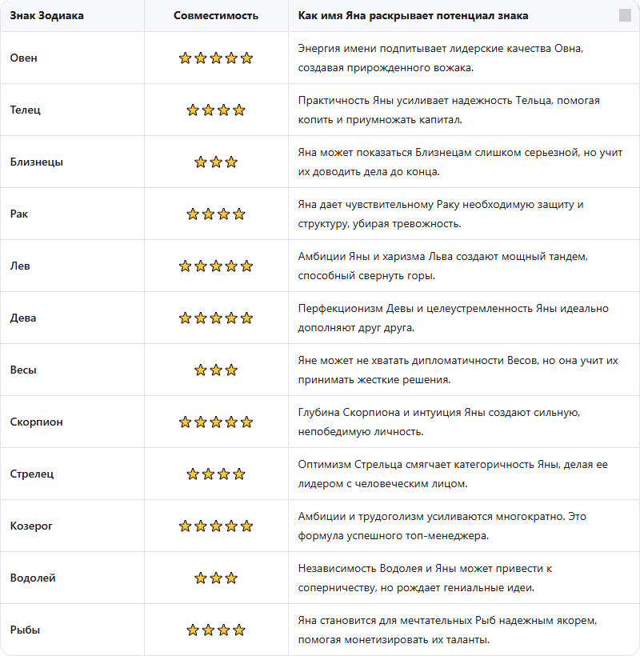Click the five-star rating in the Овен row
This screenshot has height=656, width=644.
pyautogui.click(x=216, y=58)
